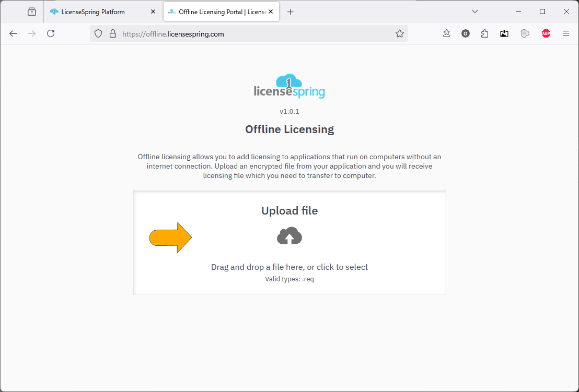Select the Offline Licensing Portal tab
579x392 pixels.
click(x=221, y=12)
